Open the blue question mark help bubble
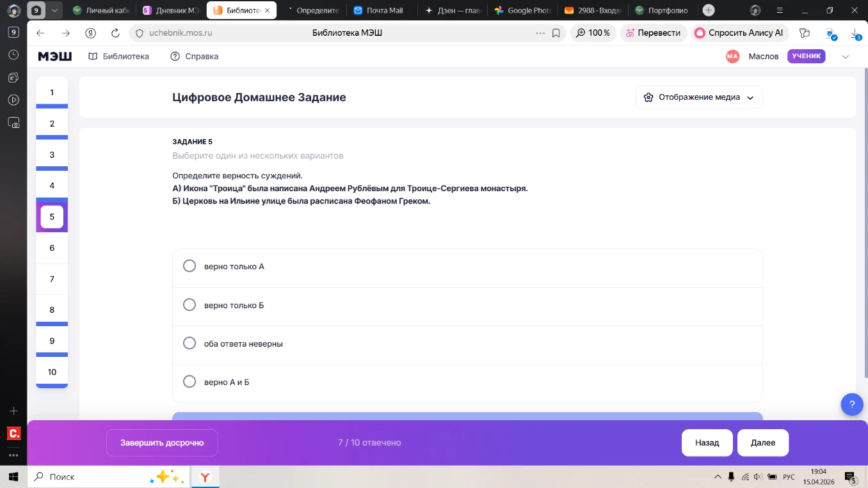The width and height of the screenshot is (868, 488). (852, 404)
